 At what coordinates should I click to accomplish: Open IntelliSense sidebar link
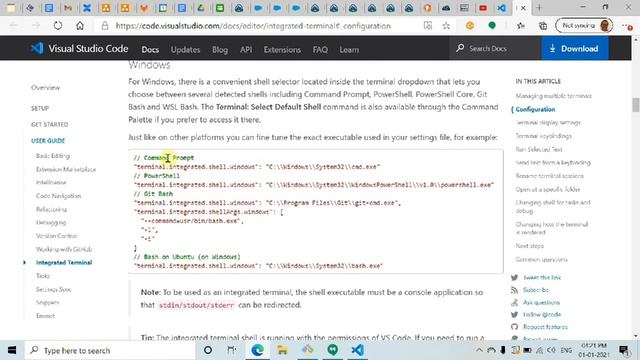[x=51, y=182]
